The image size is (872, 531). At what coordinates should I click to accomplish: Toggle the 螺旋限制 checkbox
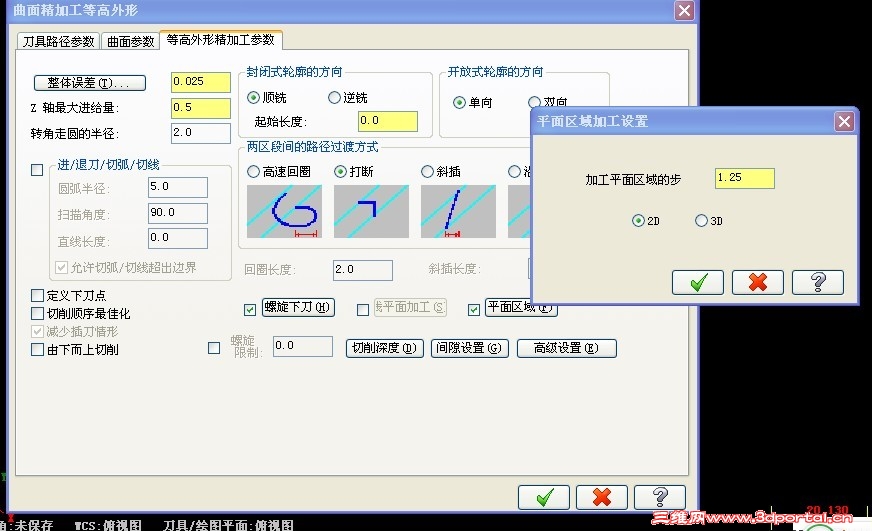214,348
